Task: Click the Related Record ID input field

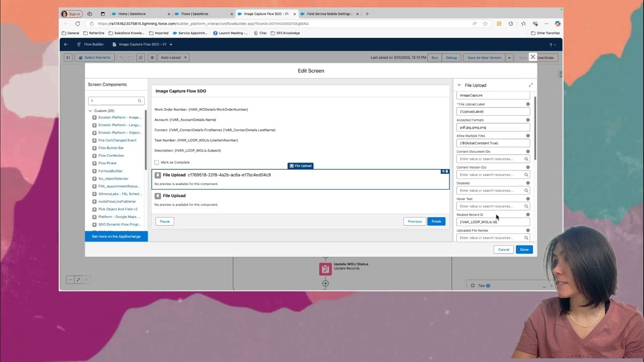Action: [493, 222]
